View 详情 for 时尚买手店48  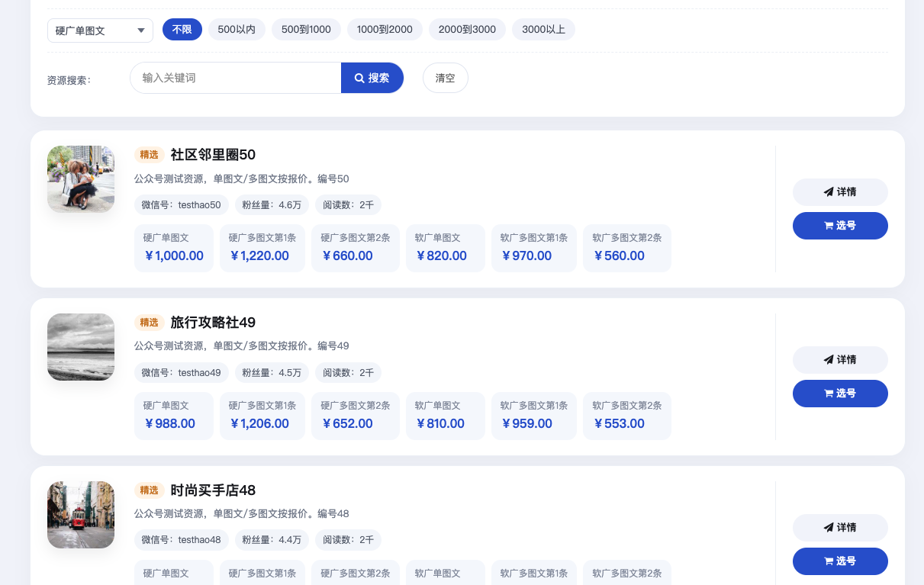[x=840, y=528]
